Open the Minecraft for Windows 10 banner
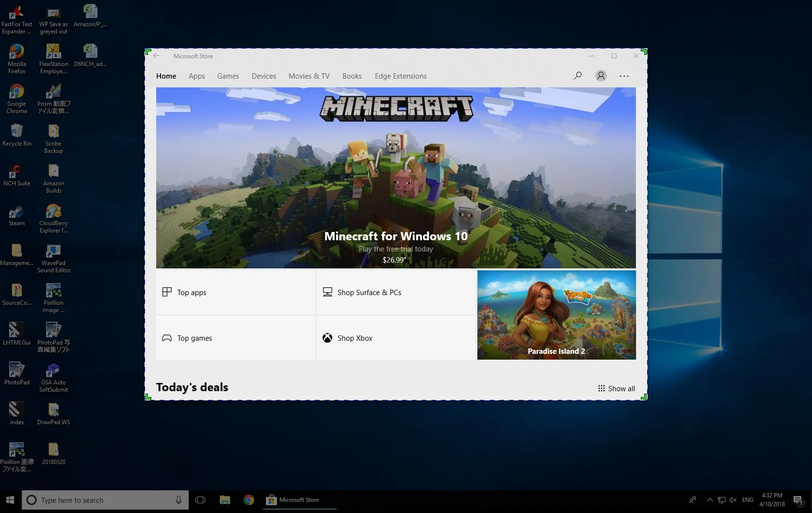The width and height of the screenshot is (812, 513). [396, 178]
